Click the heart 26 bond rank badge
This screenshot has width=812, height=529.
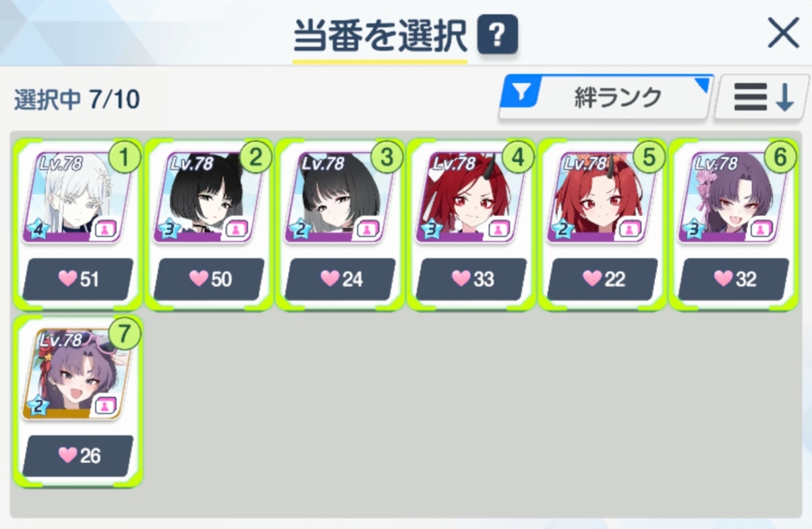coord(78,456)
